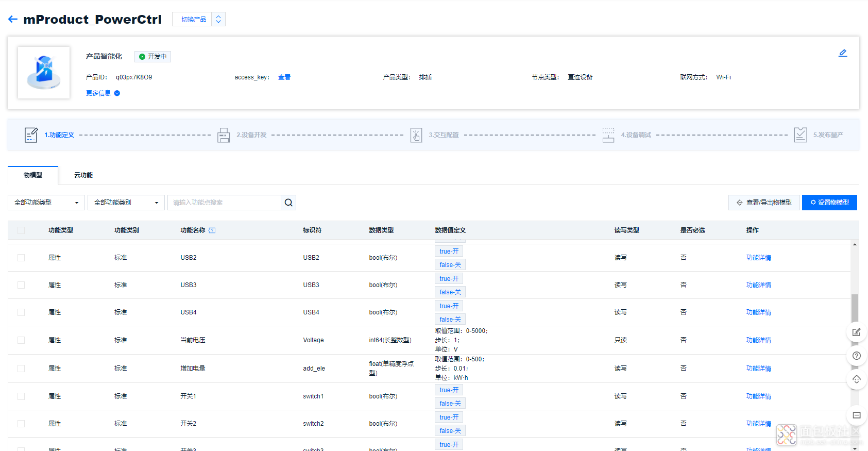The height and width of the screenshot is (451, 868).
Task: Check the 开关1 row checkbox
Action: click(21, 396)
